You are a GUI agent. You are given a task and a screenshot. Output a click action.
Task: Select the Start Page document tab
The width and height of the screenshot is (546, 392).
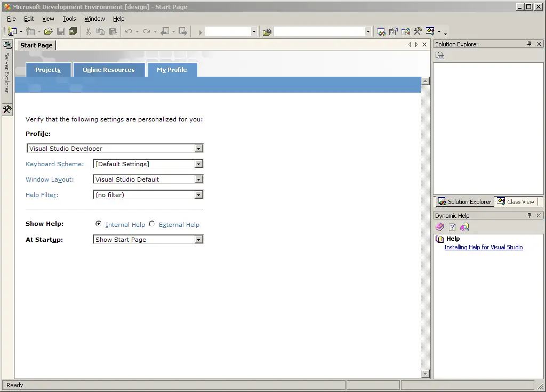coord(36,45)
